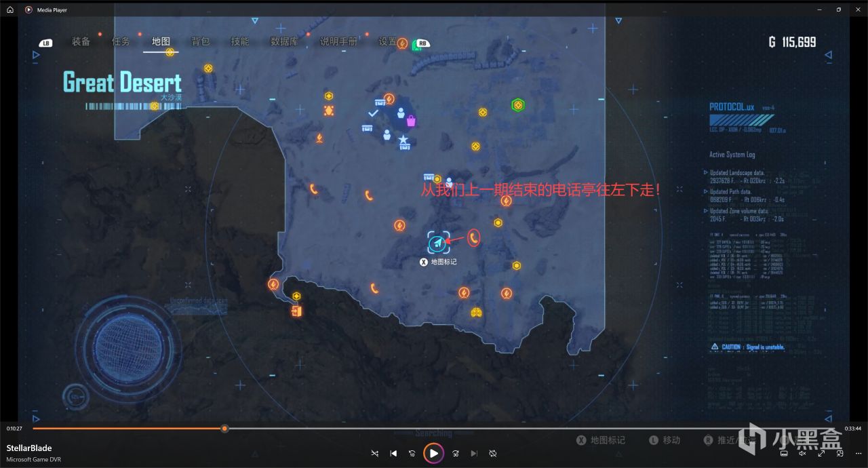This screenshot has height=468, width=868.
Task: Select the white person icon left of the star
Action: [x=387, y=135]
